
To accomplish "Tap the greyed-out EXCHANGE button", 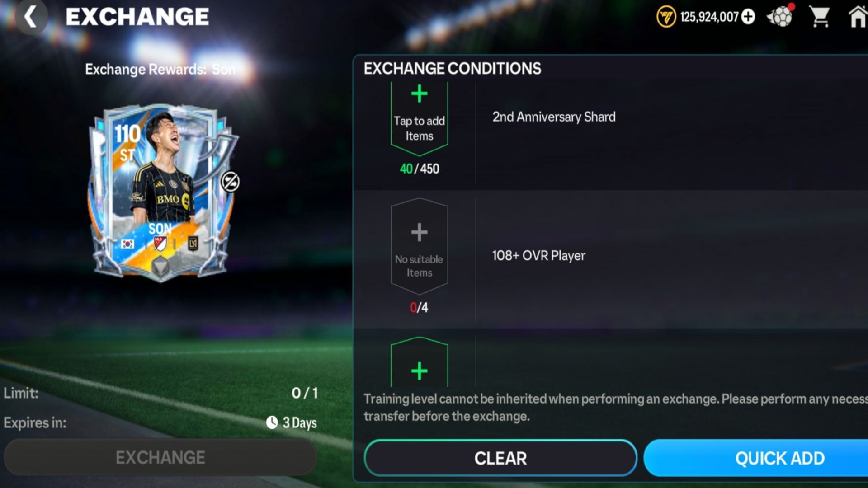I will 160,457.
